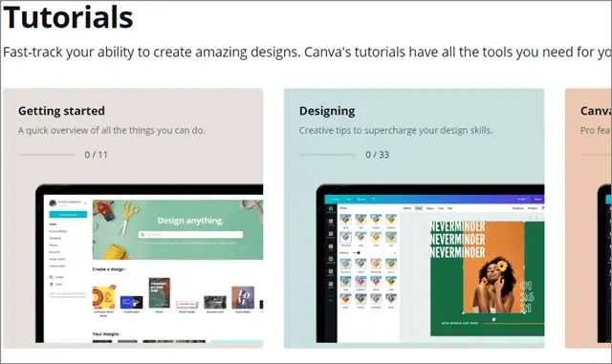Click "Creative tips to supercharge your design skills" text
The height and width of the screenshot is (364, 612).
(396, 130)
